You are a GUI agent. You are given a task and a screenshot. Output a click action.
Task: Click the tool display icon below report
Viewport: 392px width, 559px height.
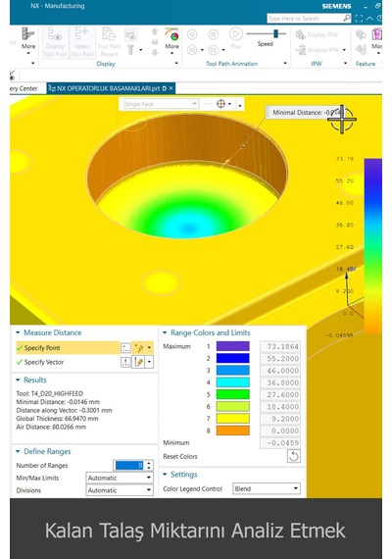point(130,50)
